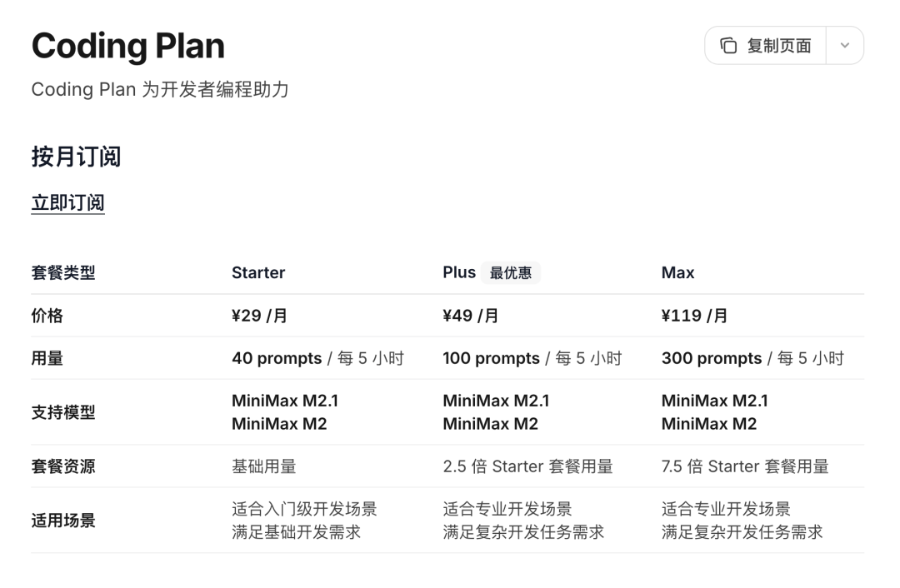This screenshot has width=900, height=588.
Task: Click MiniMax M2.1 under Starter plan
Action: coord(283,401)
